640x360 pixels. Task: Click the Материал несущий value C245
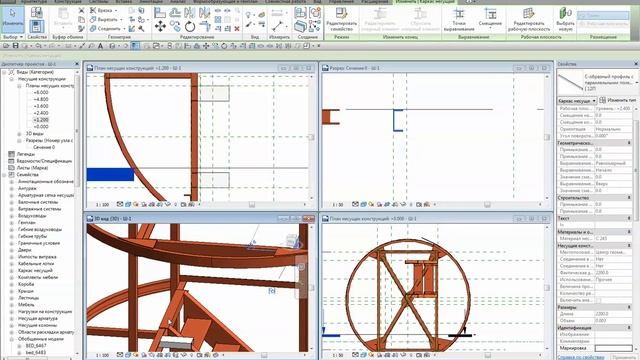coord(613,238)
